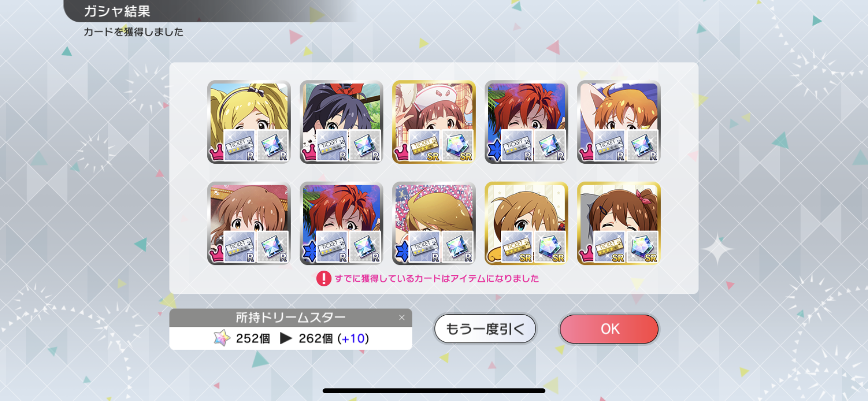Select the blonde twin-tail girl card

click(249, 122)
